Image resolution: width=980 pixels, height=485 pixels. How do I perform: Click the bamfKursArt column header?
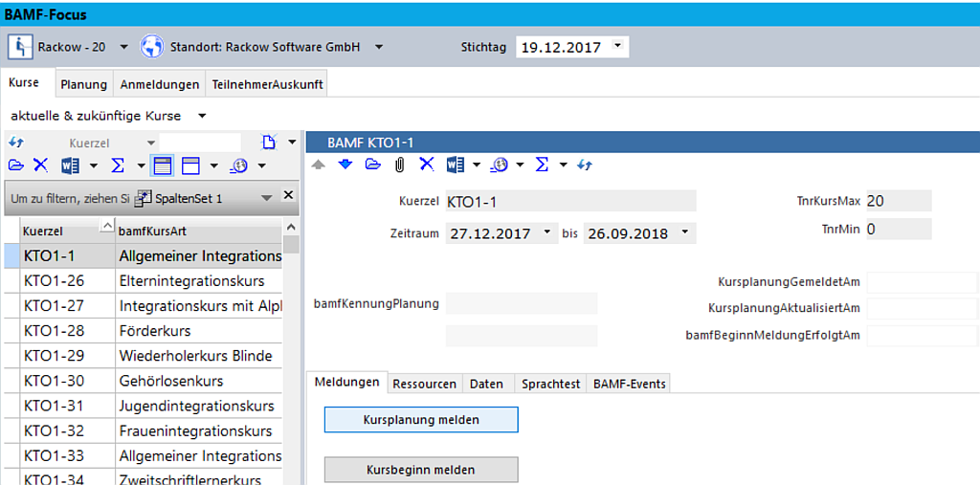point(199,231)
